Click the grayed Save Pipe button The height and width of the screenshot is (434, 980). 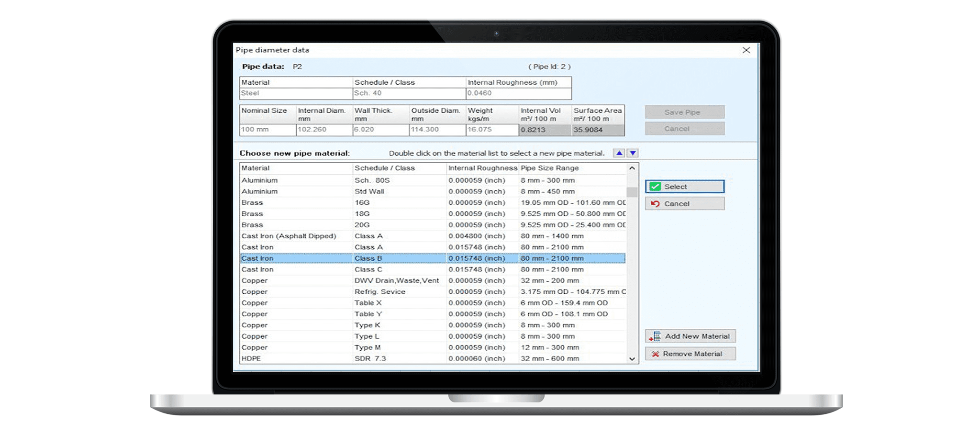click(684, 112)
